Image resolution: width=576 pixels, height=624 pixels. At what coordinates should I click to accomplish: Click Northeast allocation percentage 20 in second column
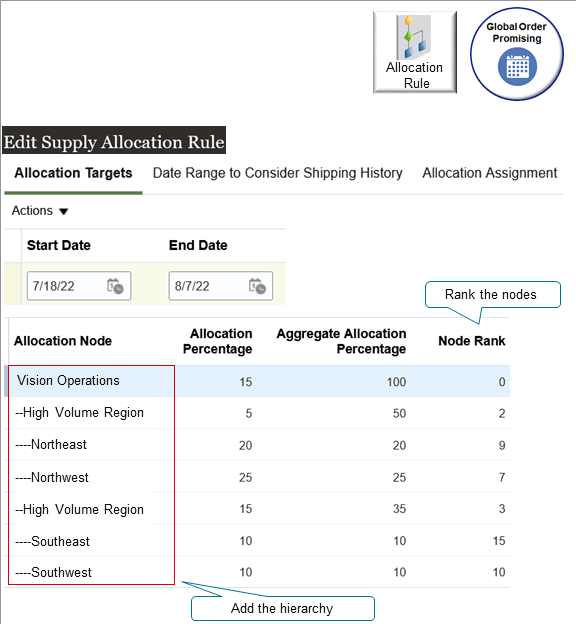point(246,445)
